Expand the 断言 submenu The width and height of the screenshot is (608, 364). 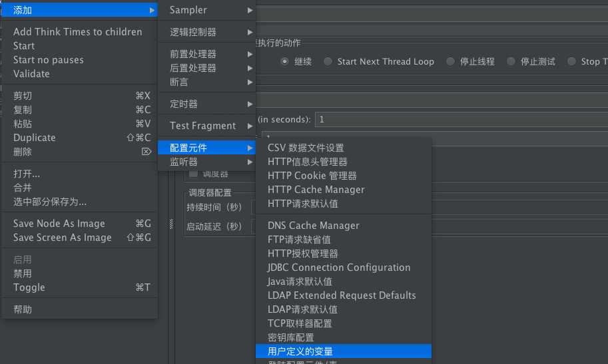tap(206, 82)
